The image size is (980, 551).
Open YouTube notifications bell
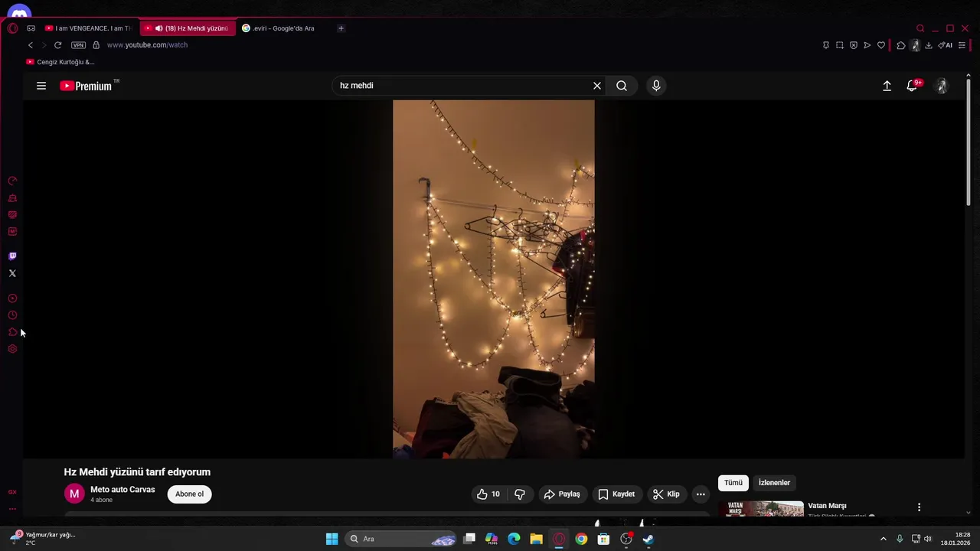tap(912, 86)
